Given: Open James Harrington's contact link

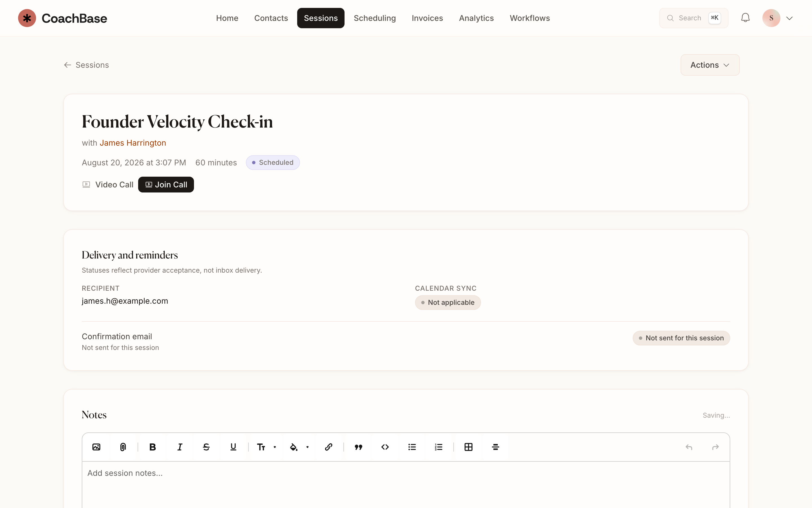Looking at the screenshot, I should pyautogui.click(x=133, y=143).
